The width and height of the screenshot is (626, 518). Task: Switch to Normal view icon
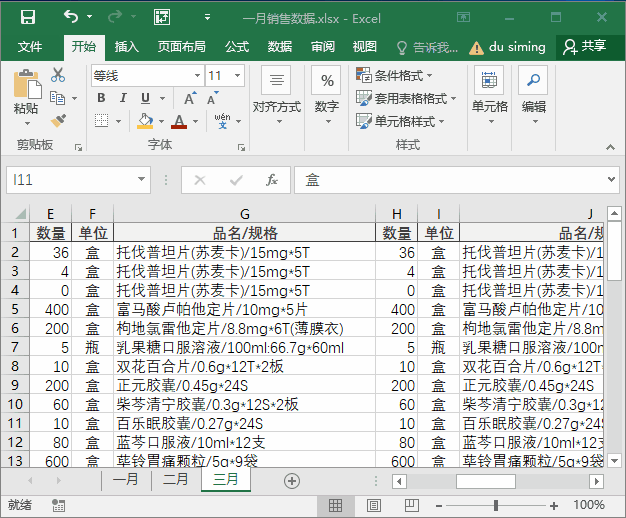point(335,506)
